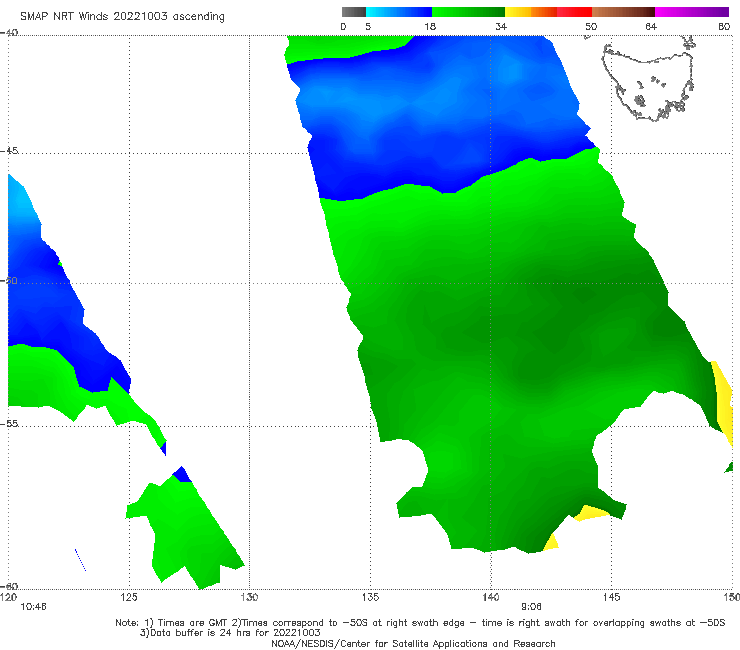The image size is (740, 650).
Task: Click the color bar label '64'
Action: pos(651,26)
